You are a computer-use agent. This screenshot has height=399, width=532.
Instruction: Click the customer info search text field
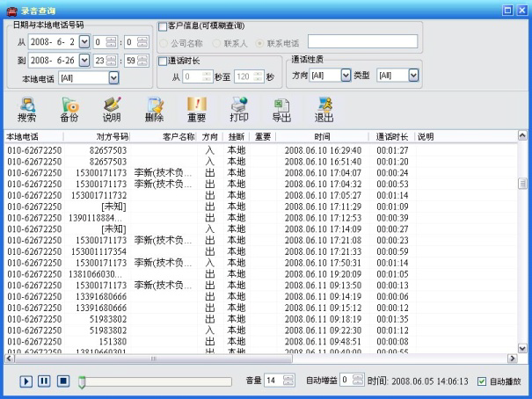362,41
